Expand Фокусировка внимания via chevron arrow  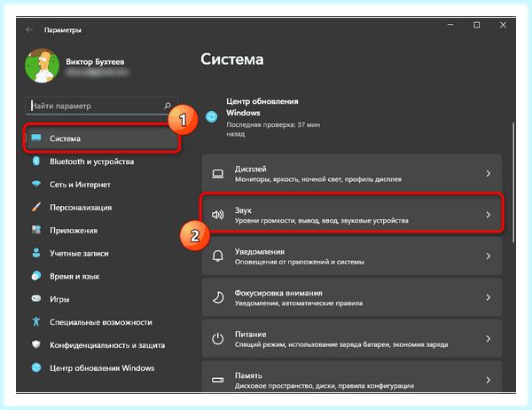point(489,297)
